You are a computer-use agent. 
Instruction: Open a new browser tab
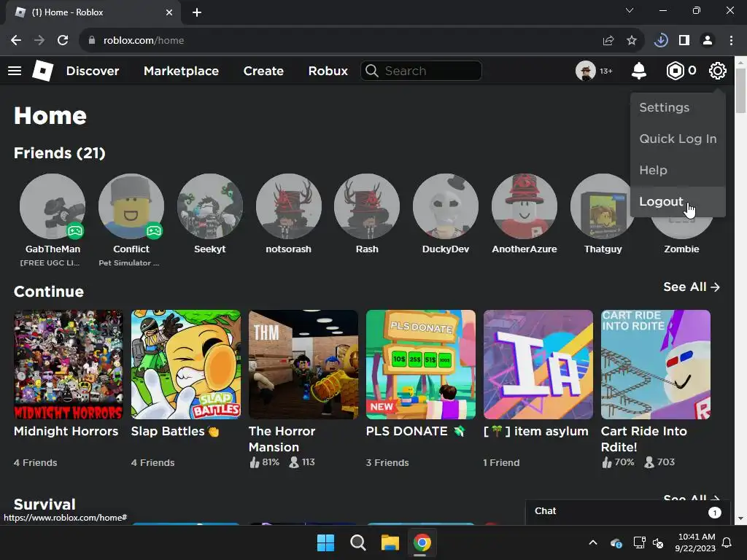[x=197, y=12]
